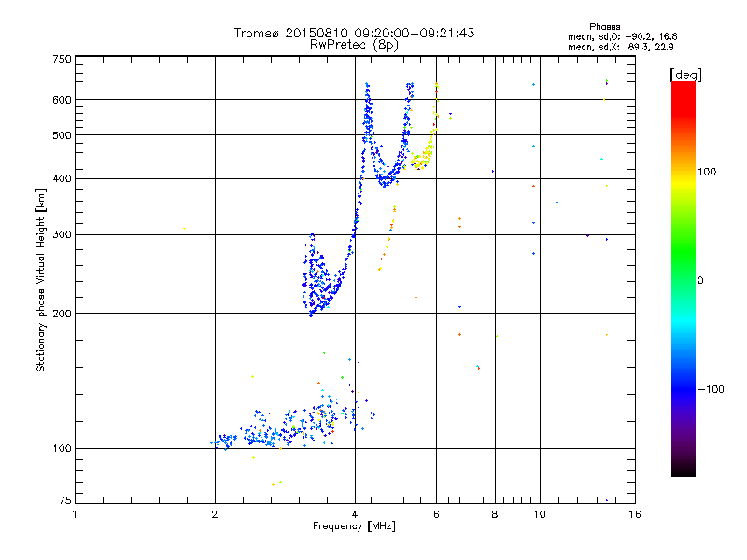Click the yellow X-mode trace cluster near 5.5 MHz
The image size is (747, 560).
coord(422,159)
